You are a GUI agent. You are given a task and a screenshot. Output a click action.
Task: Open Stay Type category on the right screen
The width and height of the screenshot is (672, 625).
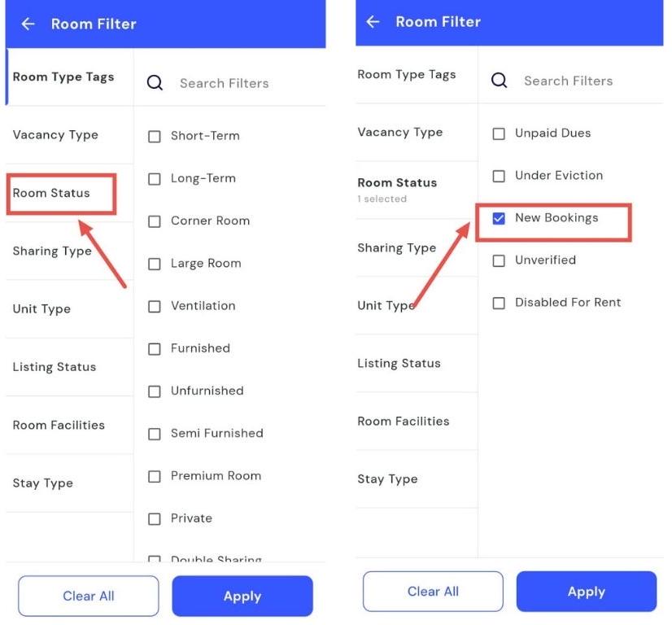pos(387,479)
